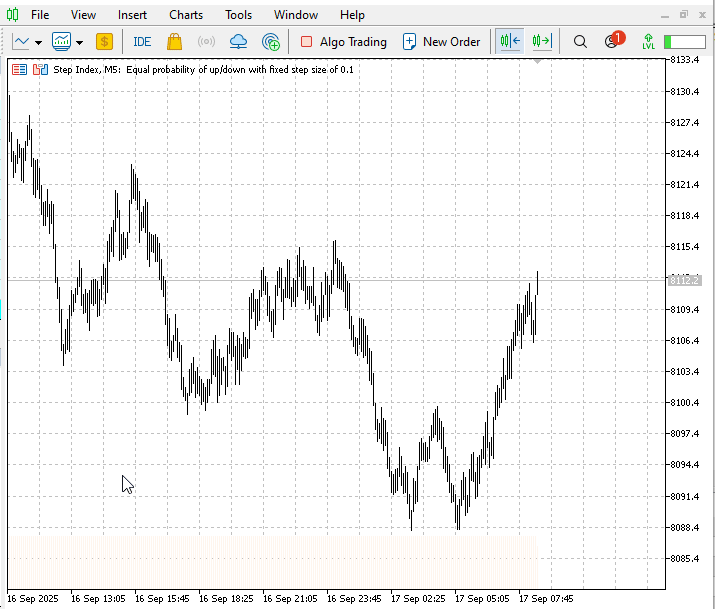Click the 17 Sep 02:25 time label

click(418, 599)
